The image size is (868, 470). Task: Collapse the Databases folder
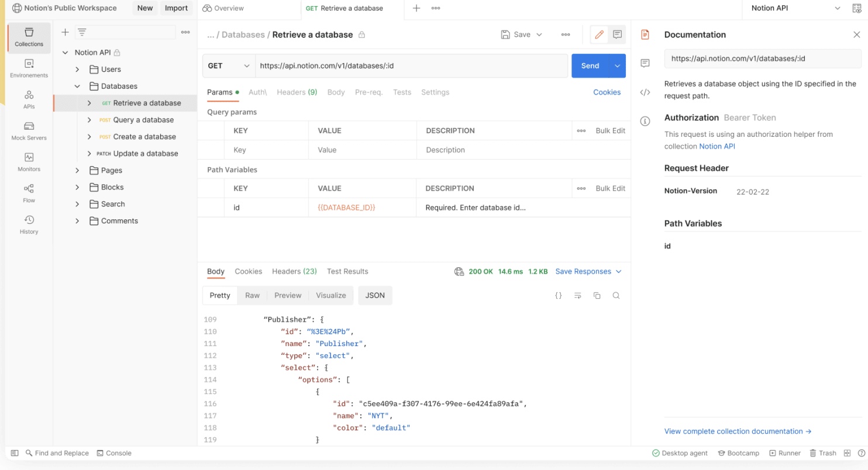(77, 86)
